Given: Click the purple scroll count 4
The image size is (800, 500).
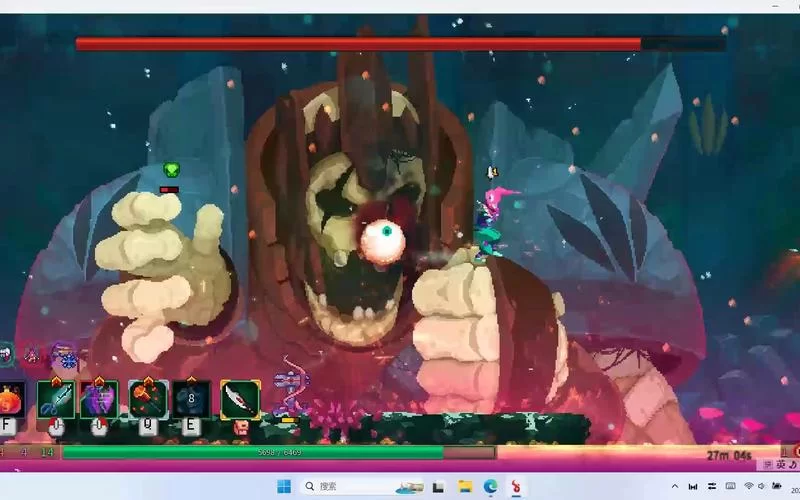Looking at the screenshot, I should [24, 453].
